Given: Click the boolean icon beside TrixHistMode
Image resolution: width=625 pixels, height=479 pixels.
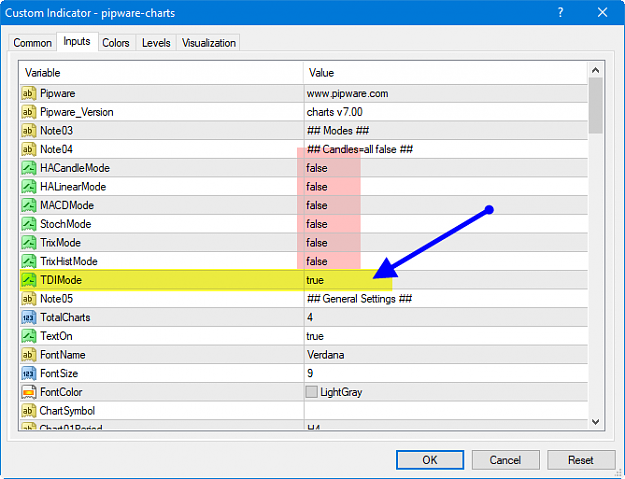Looking at the screenshot, I should click(x=28, y=261).
